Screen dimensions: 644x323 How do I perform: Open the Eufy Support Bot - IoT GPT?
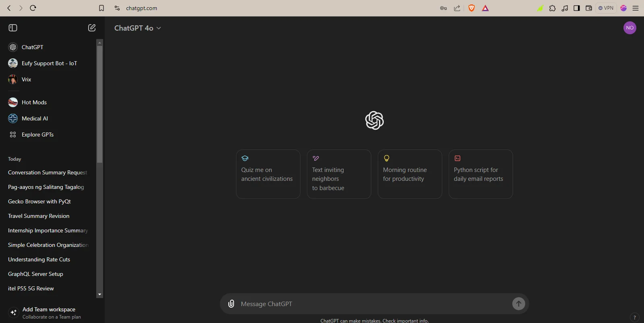click(x=48, y=63)
